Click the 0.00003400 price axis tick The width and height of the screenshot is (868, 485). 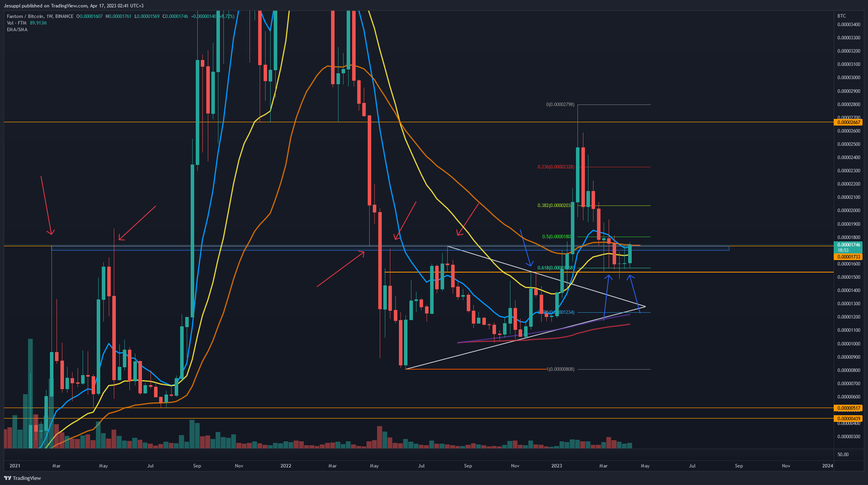pos(849,25)
